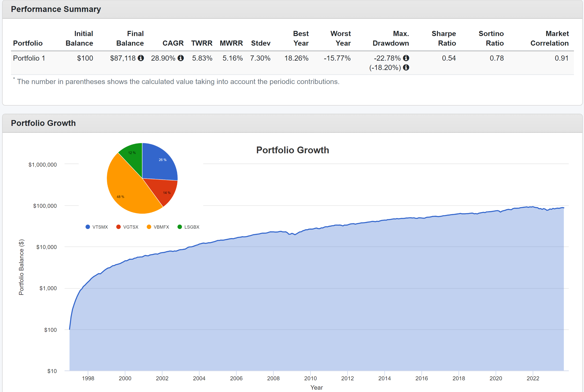The height and width of the screenshot is (392, 584).
Task: Click info icon next to (-18.20%) value
Action: (x=406, y=67)
